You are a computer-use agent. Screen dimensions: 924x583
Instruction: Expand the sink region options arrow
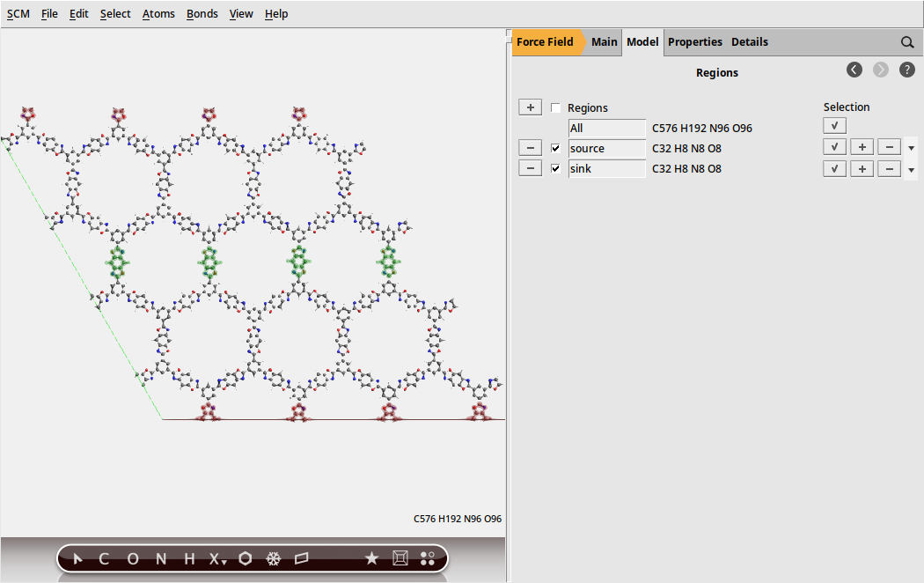click(x=912, y=170)
